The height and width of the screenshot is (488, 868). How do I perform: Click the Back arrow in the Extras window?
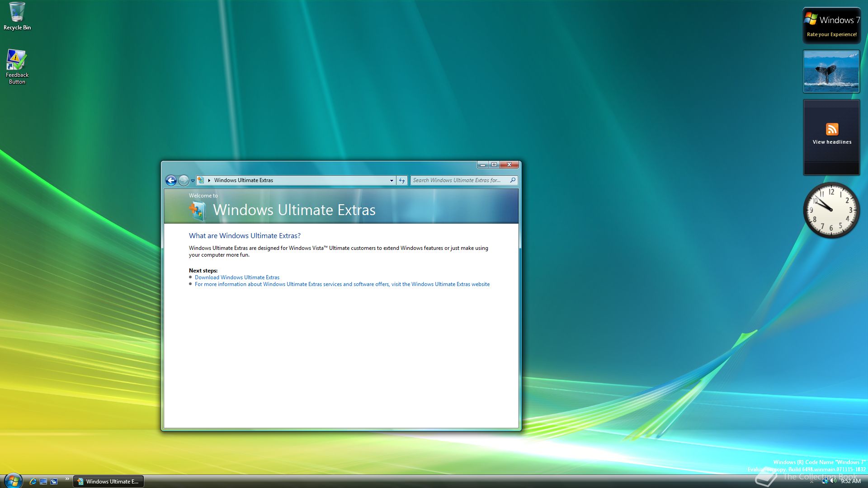[x=171, y=180]
